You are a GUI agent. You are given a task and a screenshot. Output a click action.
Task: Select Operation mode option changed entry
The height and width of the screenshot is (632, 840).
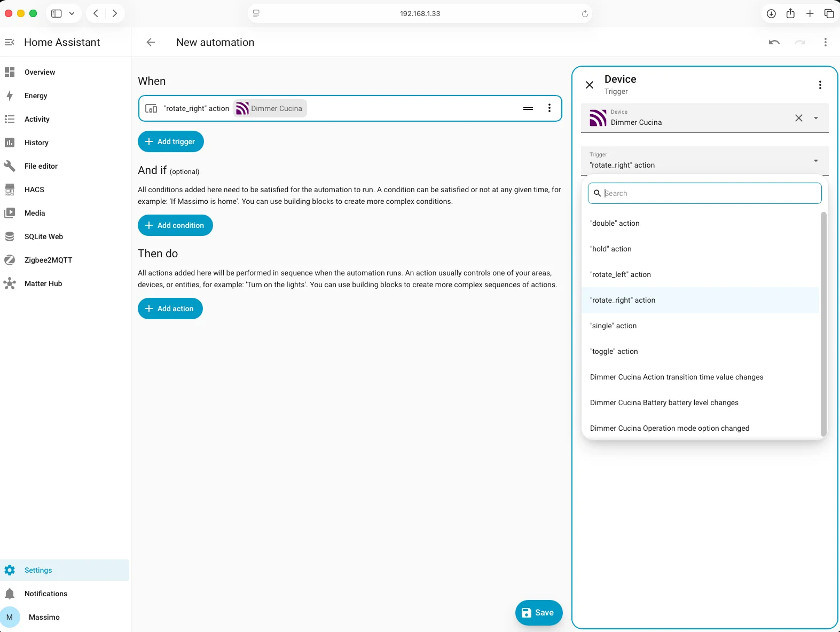point(700,428)
